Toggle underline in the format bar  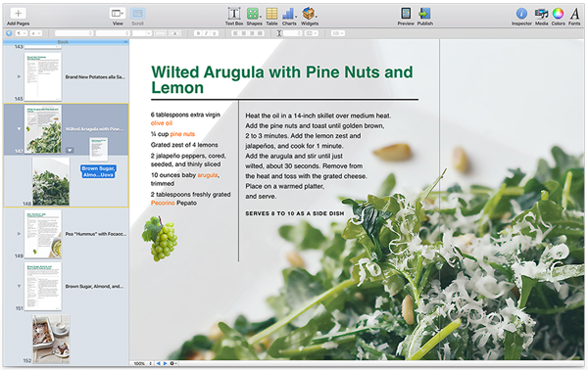coord(214,33)
